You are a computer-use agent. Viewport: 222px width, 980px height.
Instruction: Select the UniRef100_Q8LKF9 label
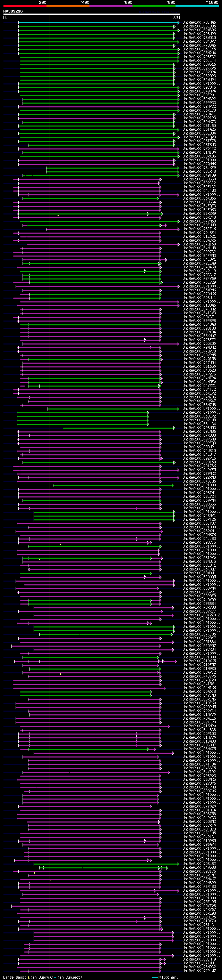point(199,168)
